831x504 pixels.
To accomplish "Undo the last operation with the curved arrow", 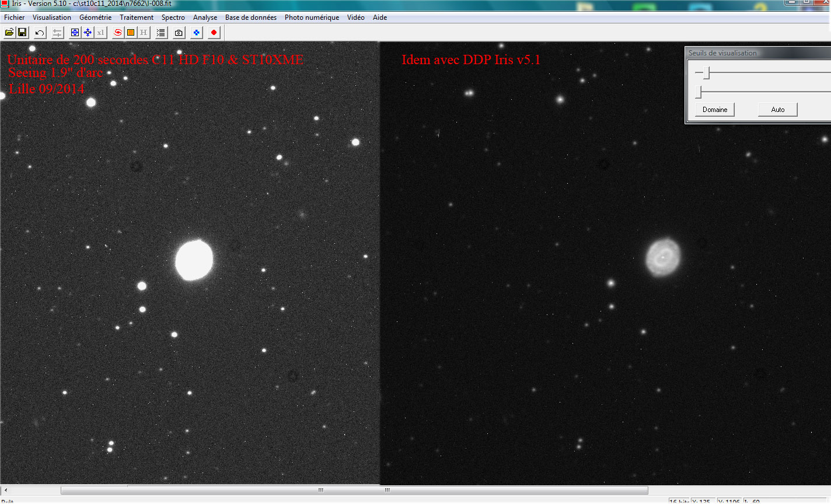I will [40, 33].
